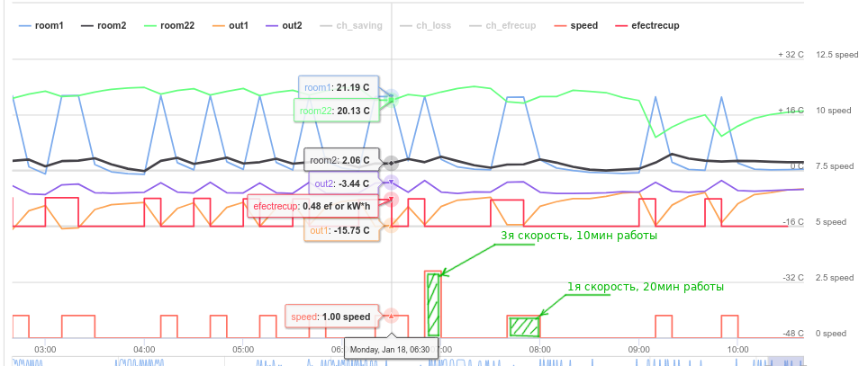Toggle the speed series legend entry
The width and height of the screenshot is (868, 366).
pos(575,25)
